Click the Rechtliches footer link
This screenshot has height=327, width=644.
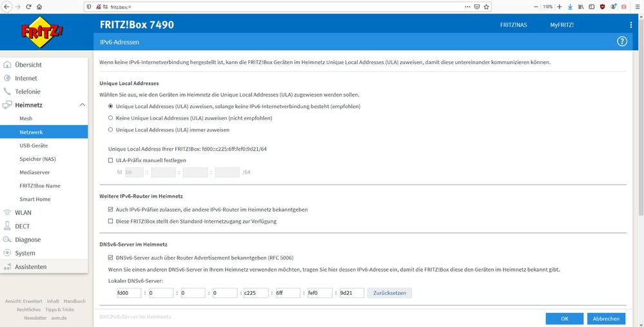pyautogui.click(x=29, y=310)
